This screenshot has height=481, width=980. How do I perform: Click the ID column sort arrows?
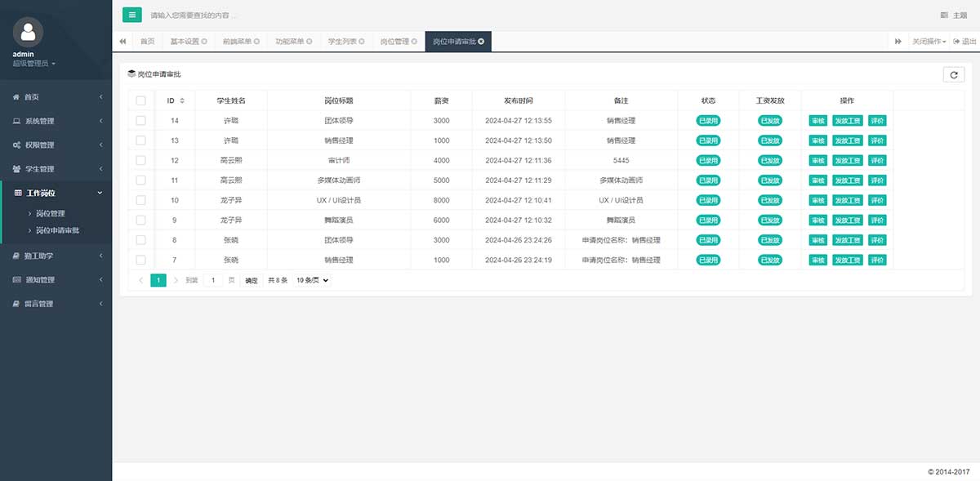(x=182, y=100)
